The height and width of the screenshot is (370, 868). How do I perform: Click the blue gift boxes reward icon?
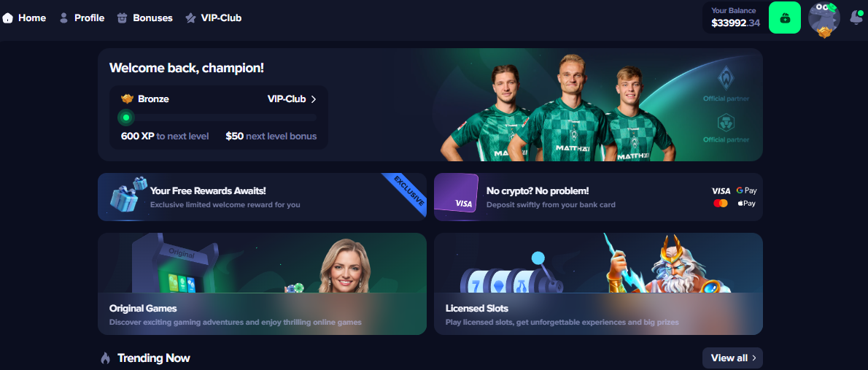[125, 194]
